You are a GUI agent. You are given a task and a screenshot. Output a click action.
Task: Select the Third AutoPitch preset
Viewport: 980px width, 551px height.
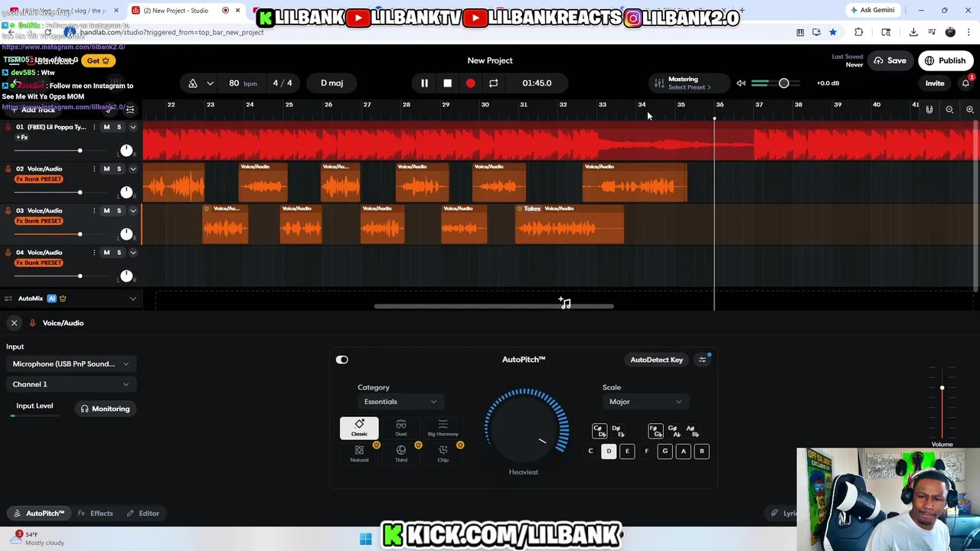[401, 454]
